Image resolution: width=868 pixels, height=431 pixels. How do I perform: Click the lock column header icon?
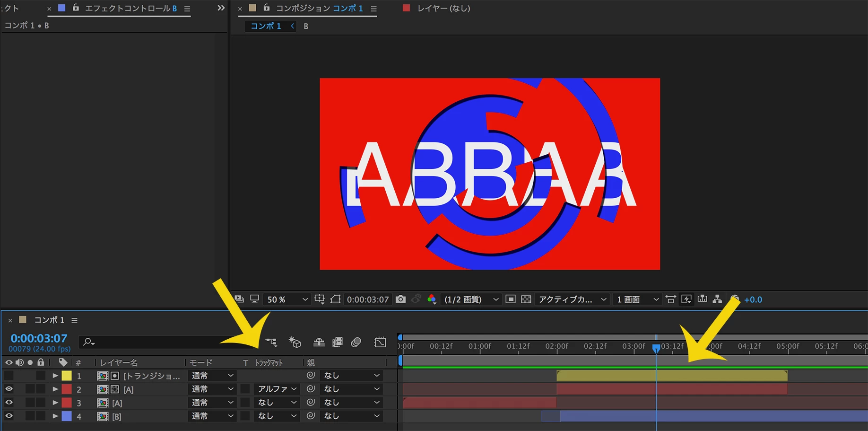pos(41,362)
